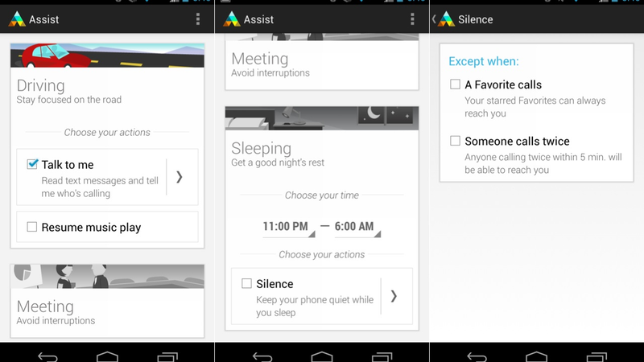This screenshot has width=644, height=362.
Task: Tap the Sleeping card night illustration
Action: [x=321, y=118]
